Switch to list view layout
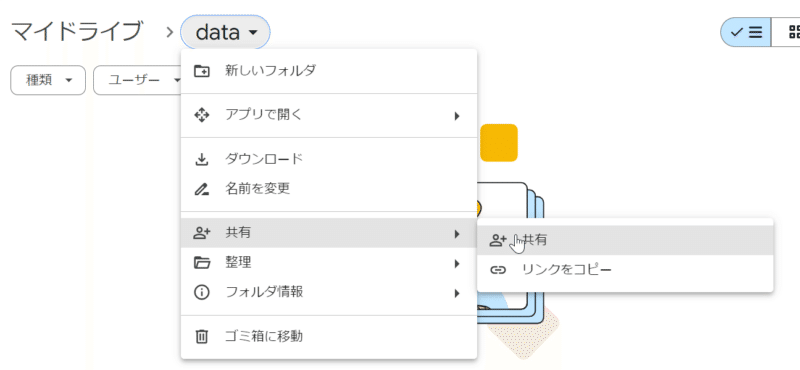Screen dimensions: 800x370 (746, 32)
